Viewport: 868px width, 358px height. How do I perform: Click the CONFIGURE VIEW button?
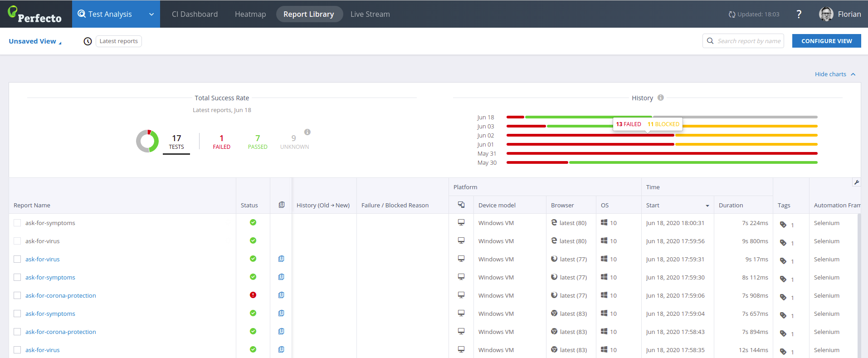[x=826, y=41]
